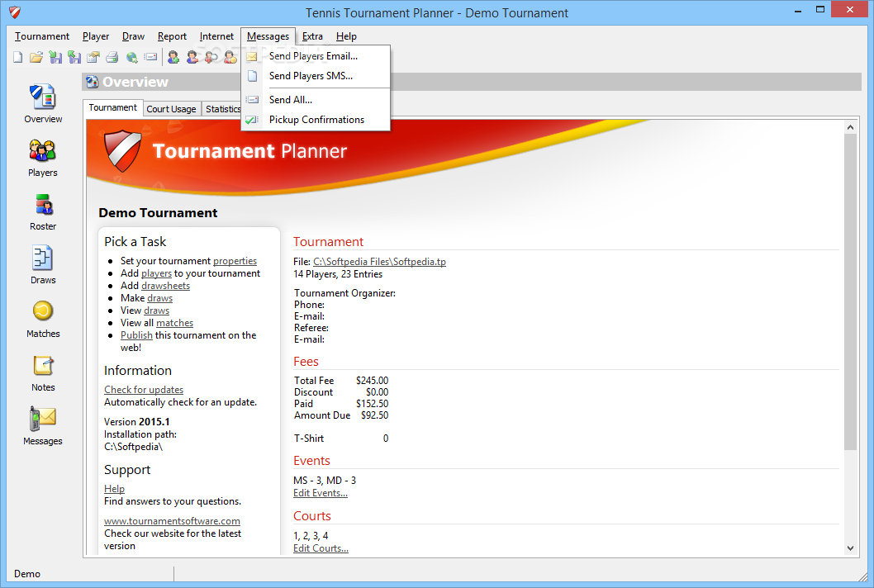Click the 'MS - 3, MD - 3' events text
Screen dimensions: 874x588
pos(325,481)
